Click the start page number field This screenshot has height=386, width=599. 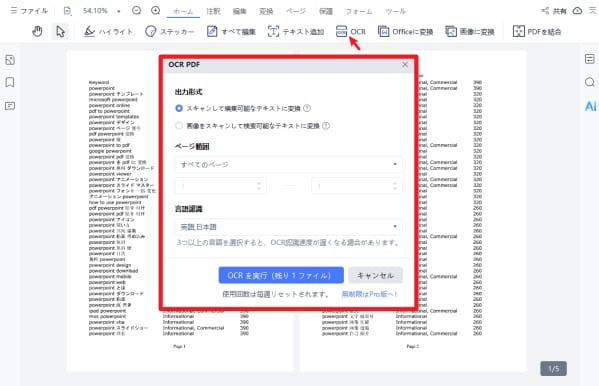220,186
